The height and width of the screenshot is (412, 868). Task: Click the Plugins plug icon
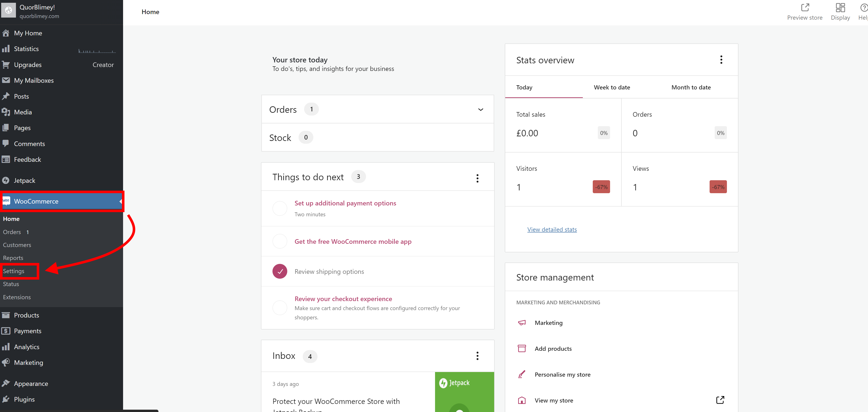[x=6, y=399]
